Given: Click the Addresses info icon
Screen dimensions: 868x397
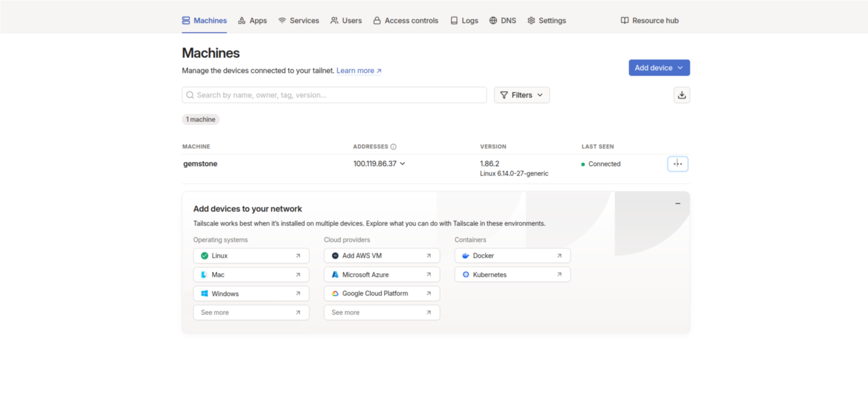Looking at the screenshot, I should coord(393,147).
